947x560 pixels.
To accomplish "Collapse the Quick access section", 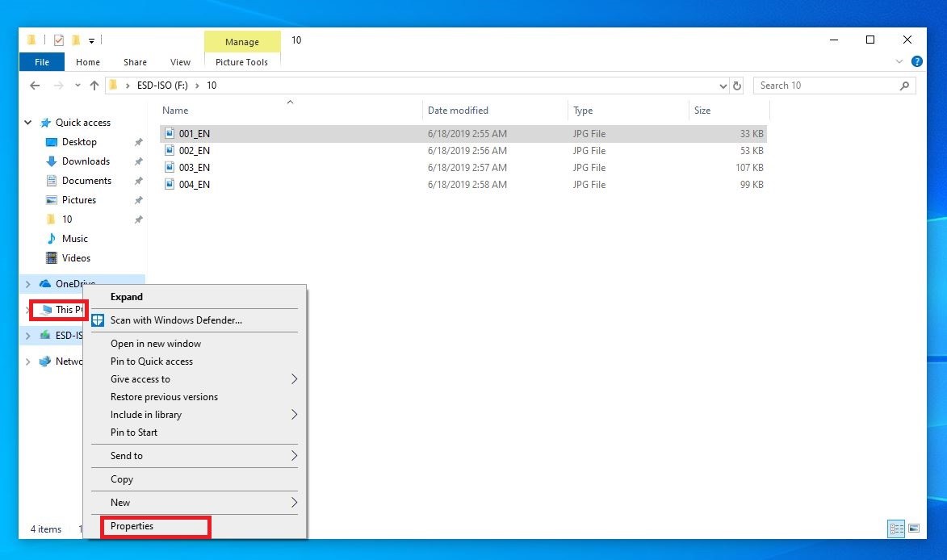I will point(28,123).
